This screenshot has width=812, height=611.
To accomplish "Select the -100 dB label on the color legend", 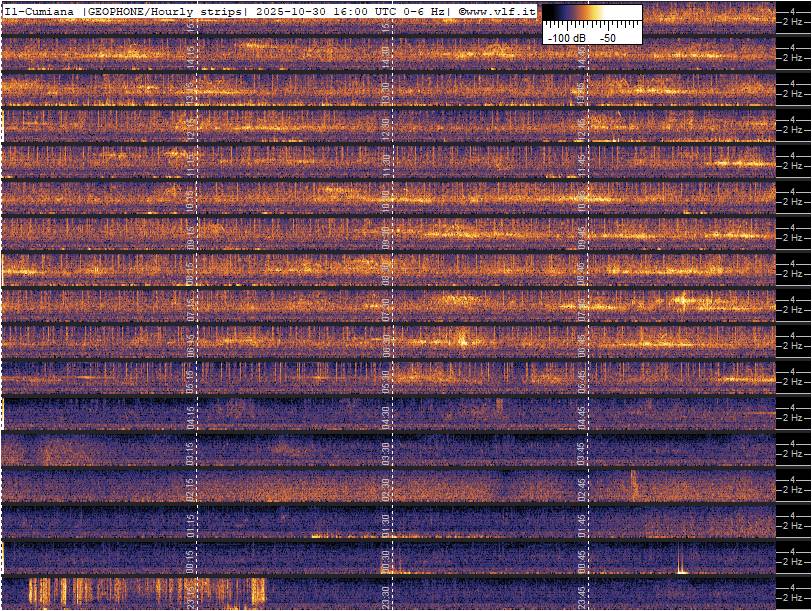I will 566,37.
